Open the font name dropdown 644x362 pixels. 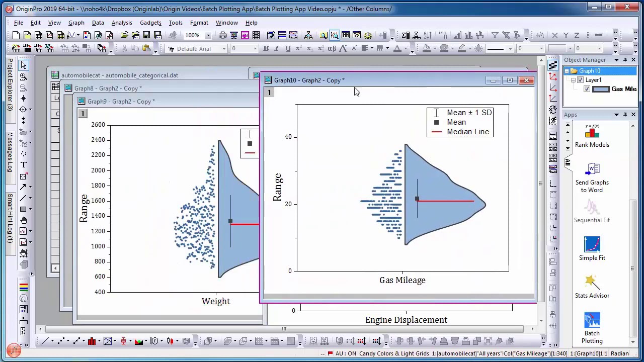[x=224, y=49]
